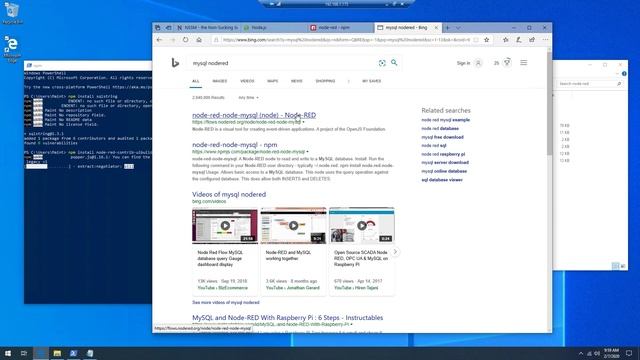This screenshot has height=360, width=640.
Task: Play Open Source SCADA Node RED video
Action: click(x=362, y=226)
